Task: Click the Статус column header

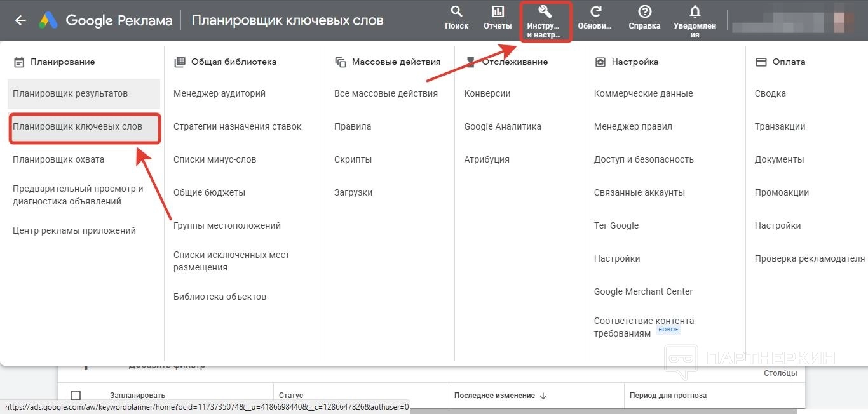Action: coord(291,396)
